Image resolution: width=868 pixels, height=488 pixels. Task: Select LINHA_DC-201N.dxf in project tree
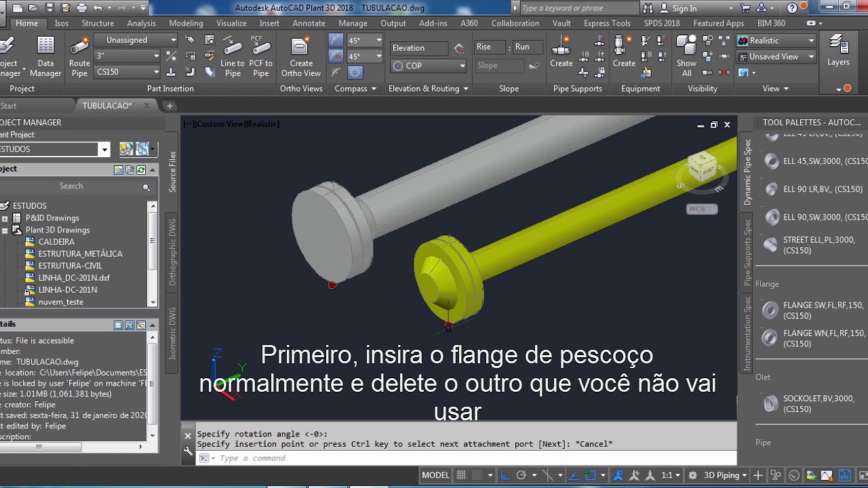tap(73, 278)
